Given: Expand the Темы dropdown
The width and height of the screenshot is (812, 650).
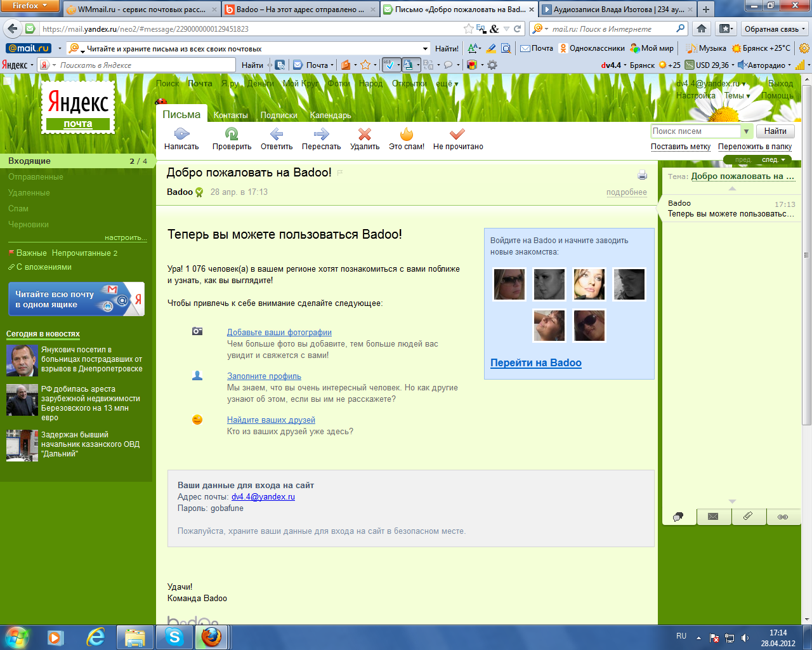Looking at the screenshot, I should [x=737, y=96].
